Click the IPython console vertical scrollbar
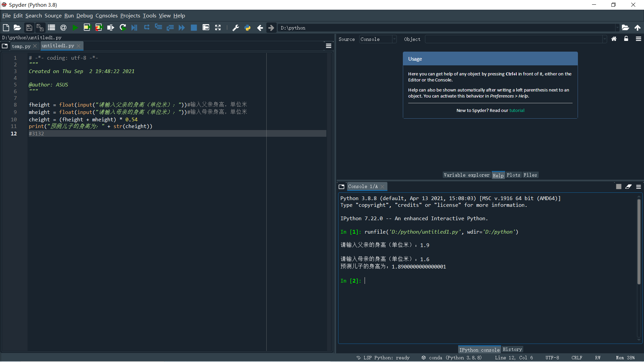Screen dimensions: 644x362 (639, 241)
